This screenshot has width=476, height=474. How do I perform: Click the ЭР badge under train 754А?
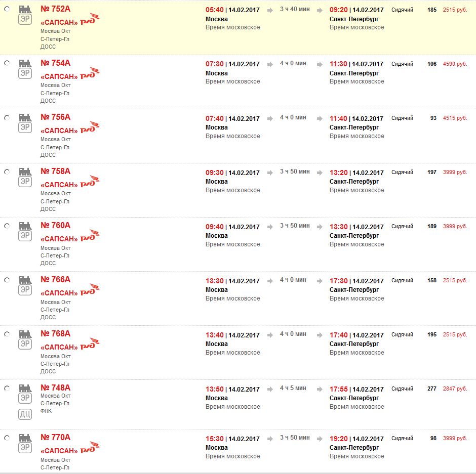tap(25, 73)
